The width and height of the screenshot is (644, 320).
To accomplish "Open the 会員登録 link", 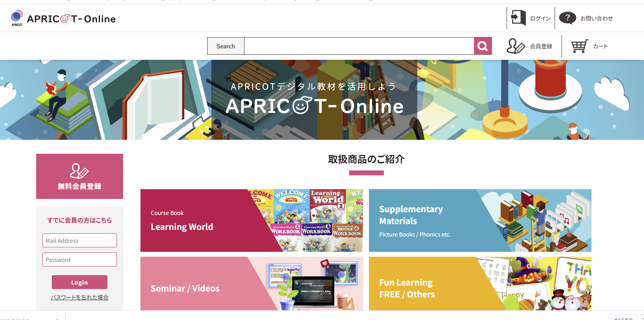I will tap(541, 46).
